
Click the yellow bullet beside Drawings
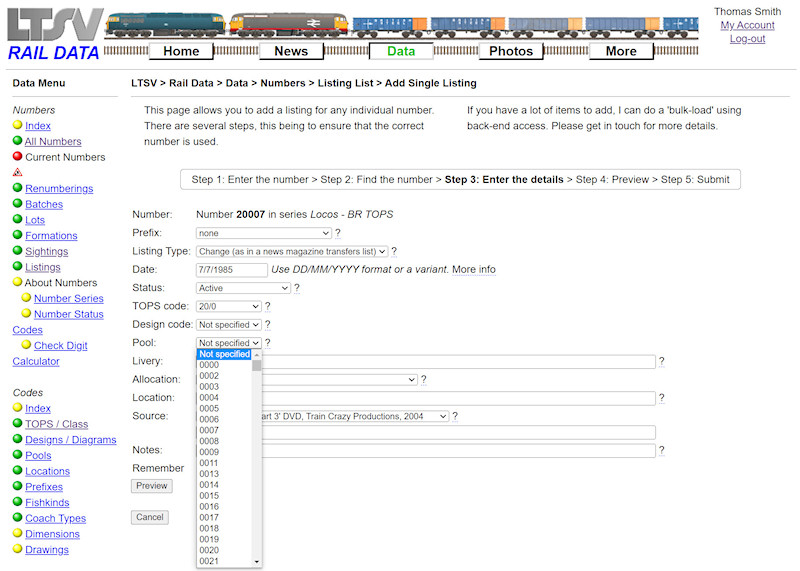click(17, 549)
